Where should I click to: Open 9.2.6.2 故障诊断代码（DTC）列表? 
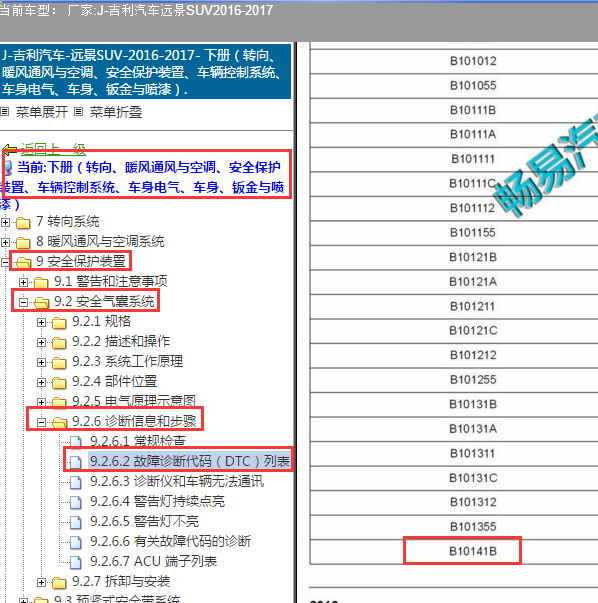(x=190, y=461)
